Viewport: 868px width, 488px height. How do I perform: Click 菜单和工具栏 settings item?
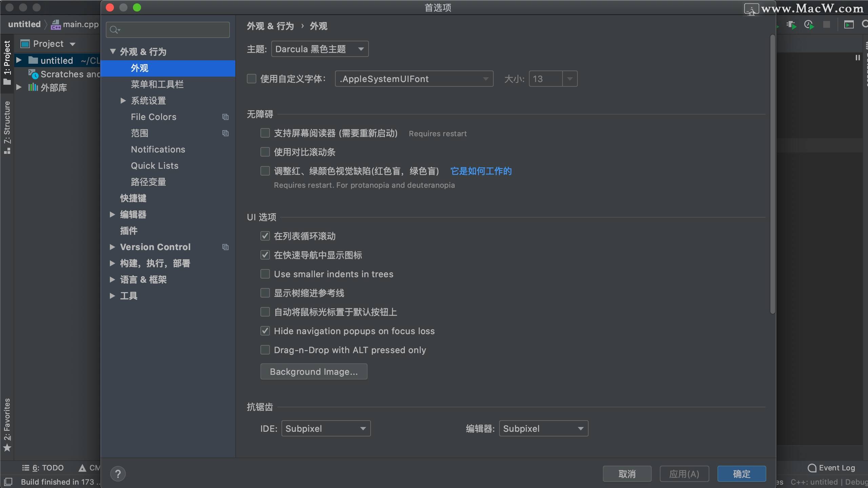coord(157,84)
